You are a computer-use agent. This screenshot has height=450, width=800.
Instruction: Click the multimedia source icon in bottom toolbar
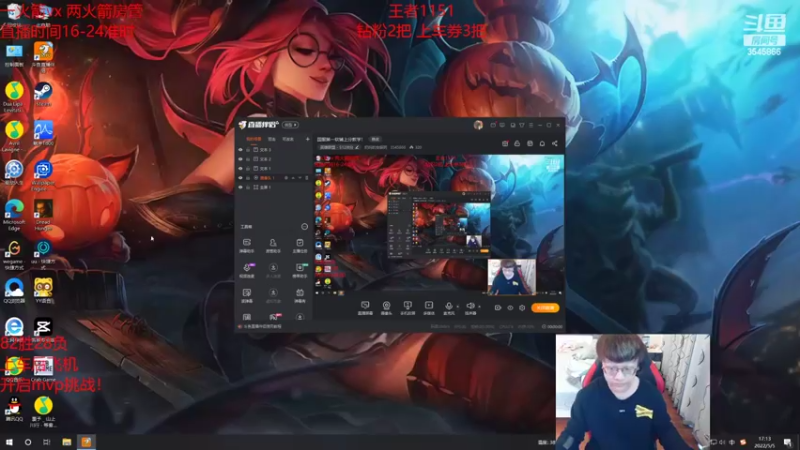429,308
